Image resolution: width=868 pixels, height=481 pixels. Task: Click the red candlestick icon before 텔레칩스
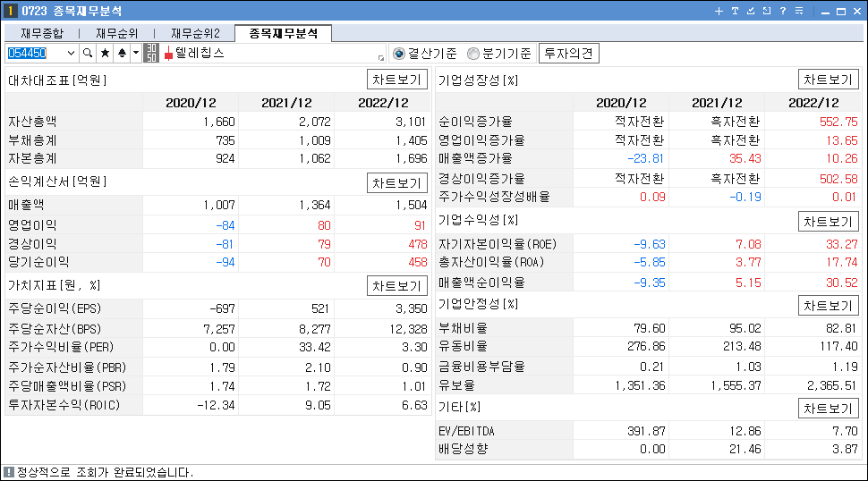click(168, 54)
